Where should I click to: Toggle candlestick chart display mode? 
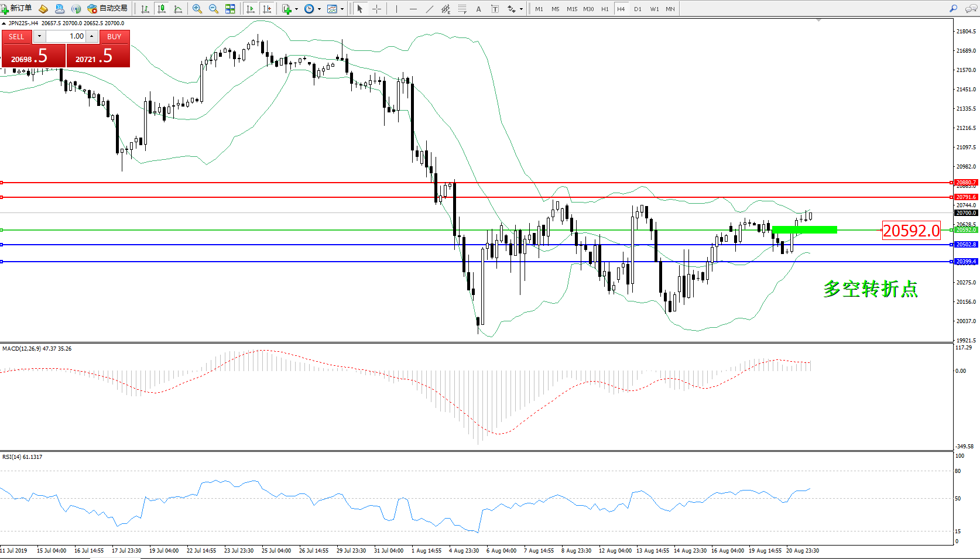tap(162, 9)
